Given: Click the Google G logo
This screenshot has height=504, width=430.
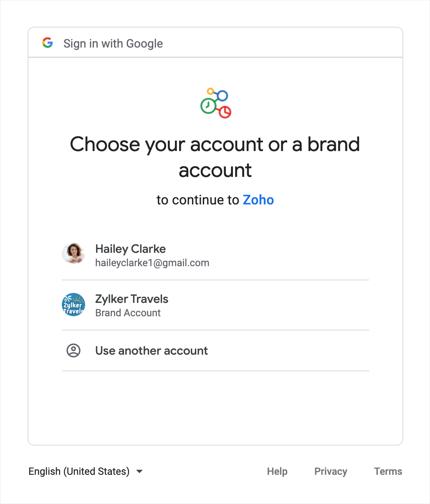Looking at the screenshot, I should (x=48, y=43).
